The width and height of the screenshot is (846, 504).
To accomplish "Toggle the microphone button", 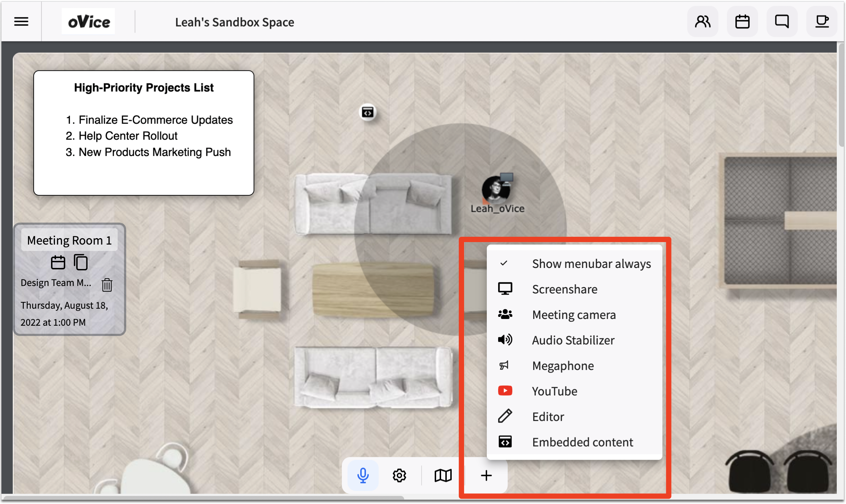I will 363,475.
